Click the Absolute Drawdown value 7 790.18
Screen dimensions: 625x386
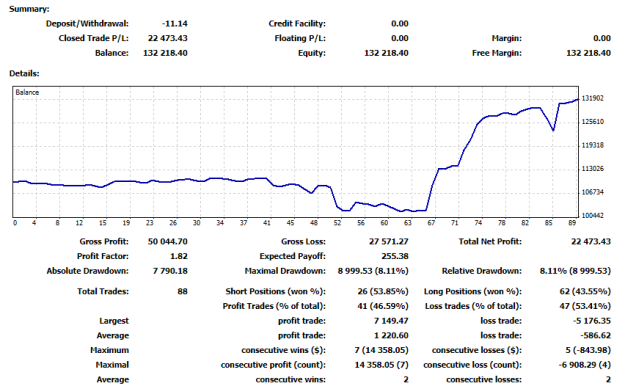coord(170,271)
